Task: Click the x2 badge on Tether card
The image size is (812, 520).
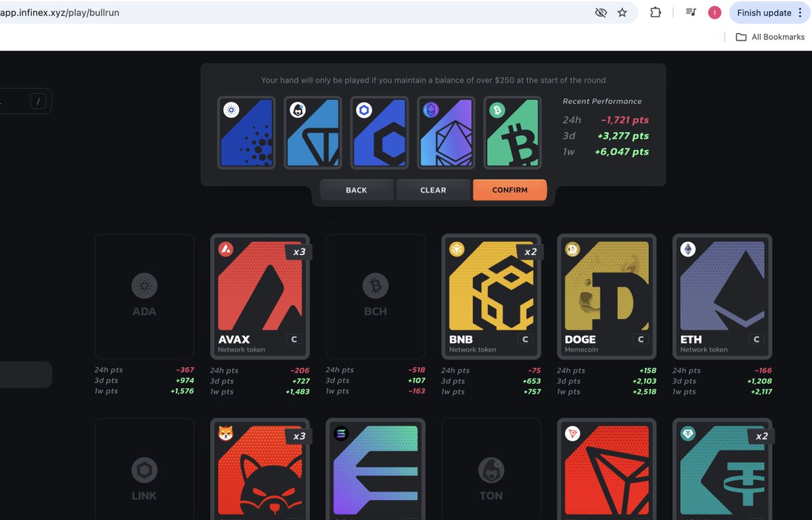Action: (x=761, y=436)
